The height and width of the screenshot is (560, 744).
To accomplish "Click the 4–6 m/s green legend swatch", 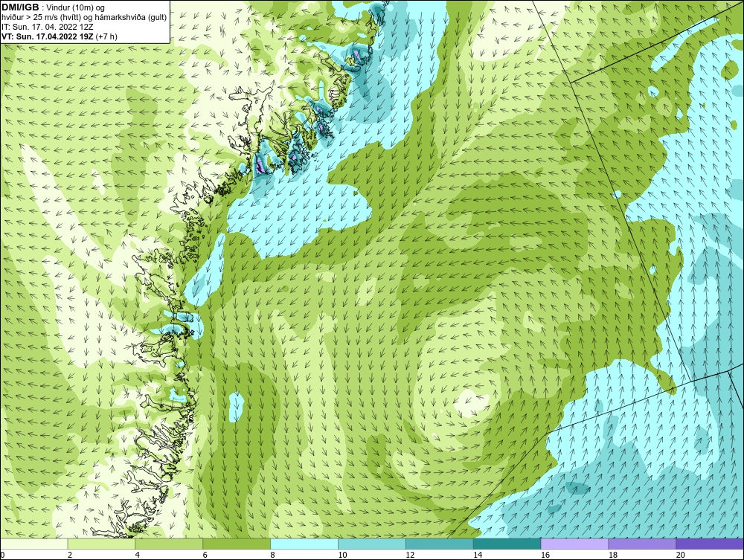I will [x=169, y=544].
